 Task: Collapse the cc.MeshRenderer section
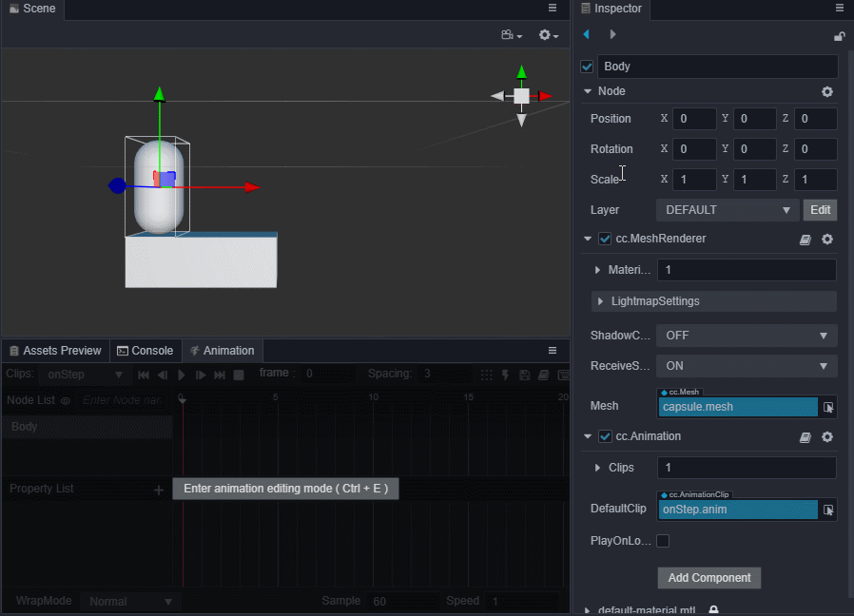click(588, 239)
